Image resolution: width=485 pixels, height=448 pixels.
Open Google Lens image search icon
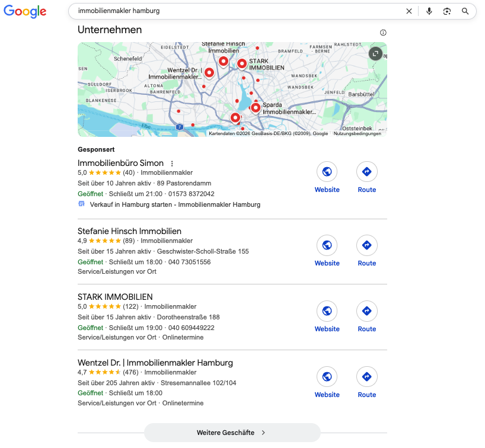click(x=446, y=11)
